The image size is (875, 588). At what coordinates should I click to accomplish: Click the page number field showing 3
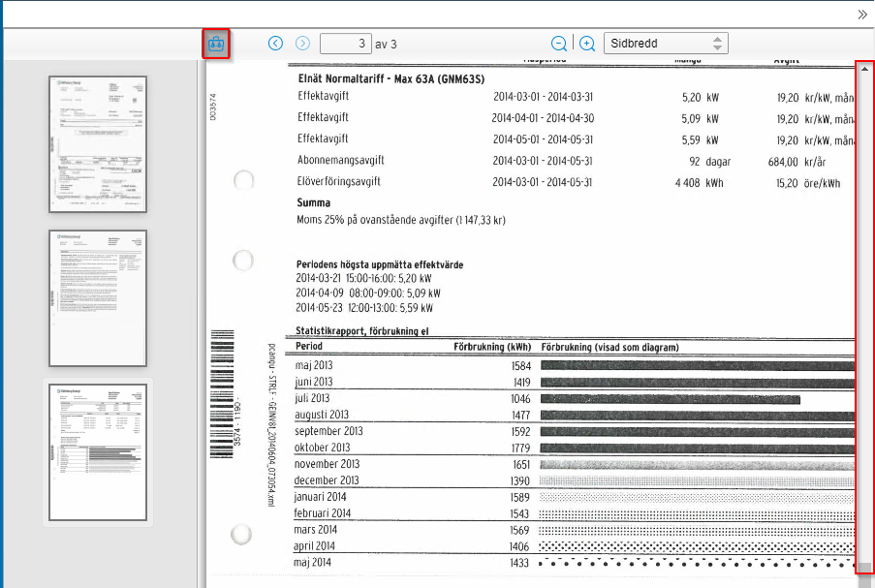click(x=346, y=43)
